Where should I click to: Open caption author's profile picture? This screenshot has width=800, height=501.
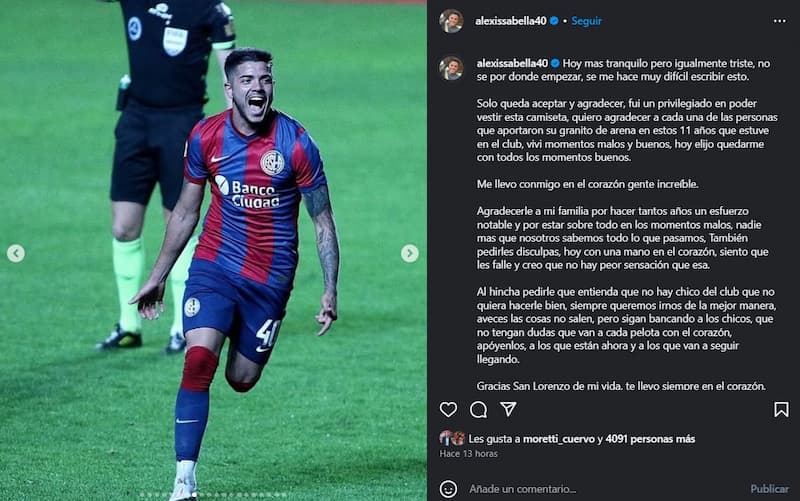(451, 68)
